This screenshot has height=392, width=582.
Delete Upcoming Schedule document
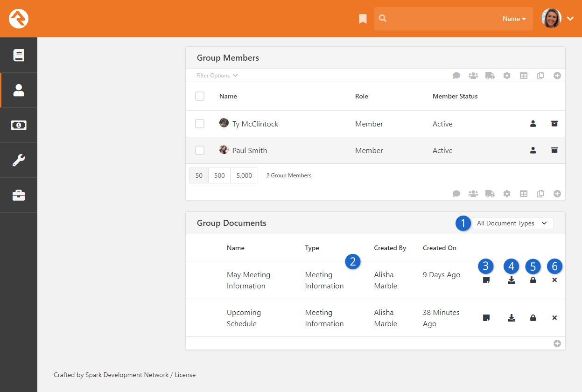tap(554, 318)
